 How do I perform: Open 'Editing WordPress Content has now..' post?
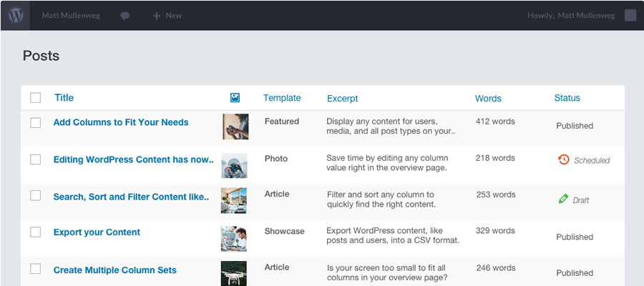(133, 160)
